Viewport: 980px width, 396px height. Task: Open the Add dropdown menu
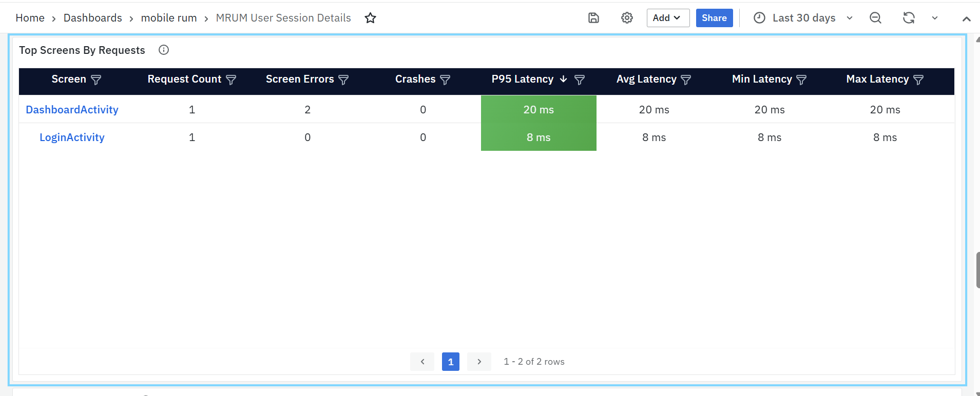[x=667, y=18]
